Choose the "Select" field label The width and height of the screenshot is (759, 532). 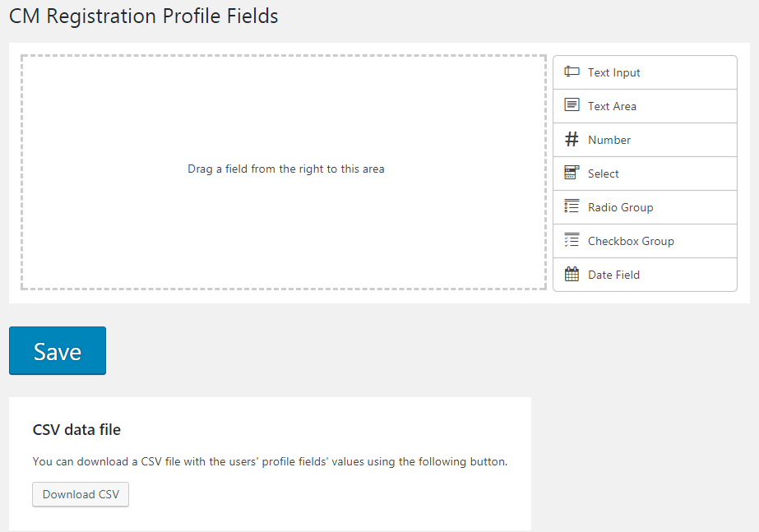coord(604,173)
